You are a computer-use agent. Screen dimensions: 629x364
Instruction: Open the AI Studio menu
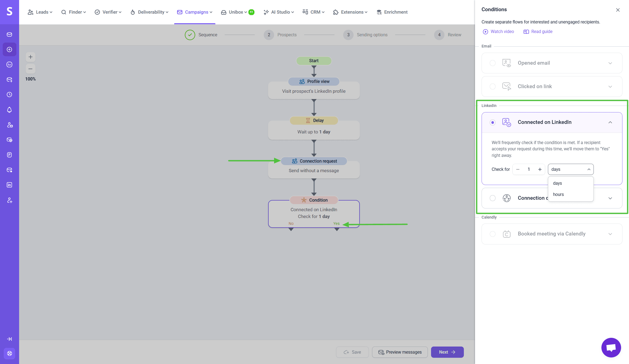279,12
